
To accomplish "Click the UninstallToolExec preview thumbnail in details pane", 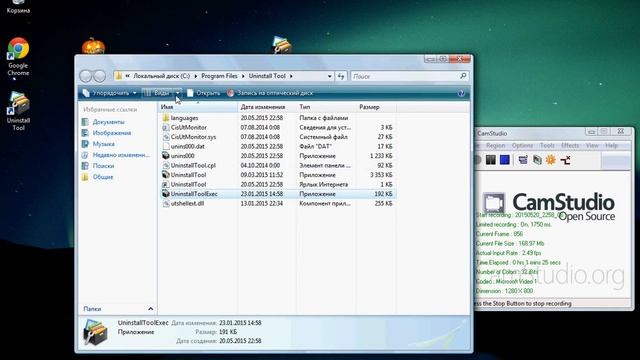I will (x=95, y=332).
